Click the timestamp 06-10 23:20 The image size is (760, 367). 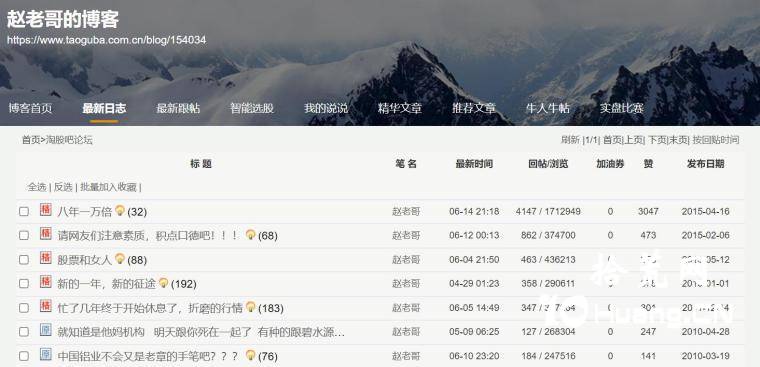[x=474, y=356]
